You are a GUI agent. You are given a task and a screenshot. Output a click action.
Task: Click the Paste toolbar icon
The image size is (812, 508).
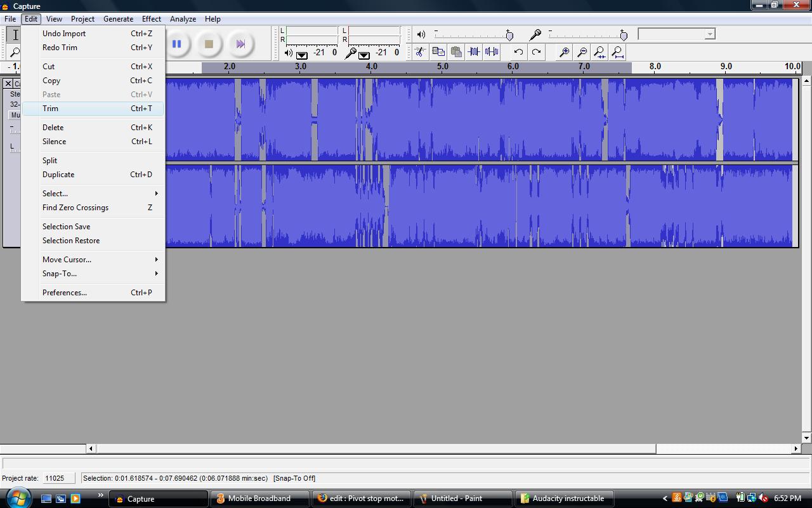click(x=455, y=52)
